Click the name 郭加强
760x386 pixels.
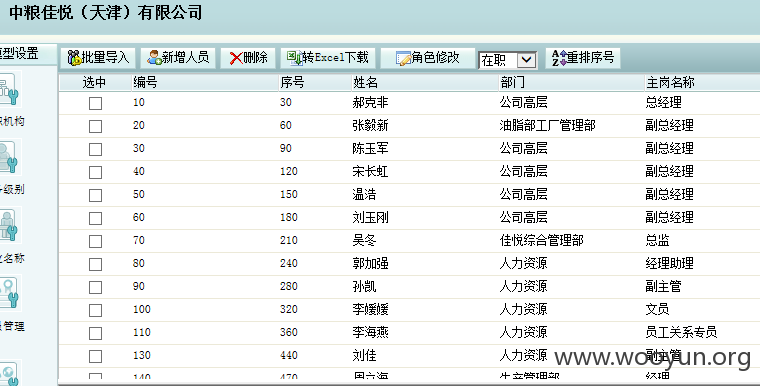[x=370, y=263]
